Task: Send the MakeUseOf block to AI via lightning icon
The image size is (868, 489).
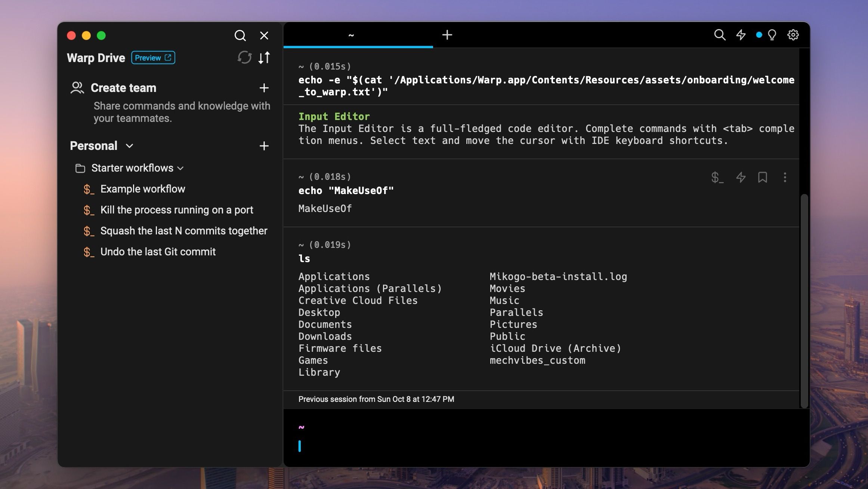Action: coord(740,178)
